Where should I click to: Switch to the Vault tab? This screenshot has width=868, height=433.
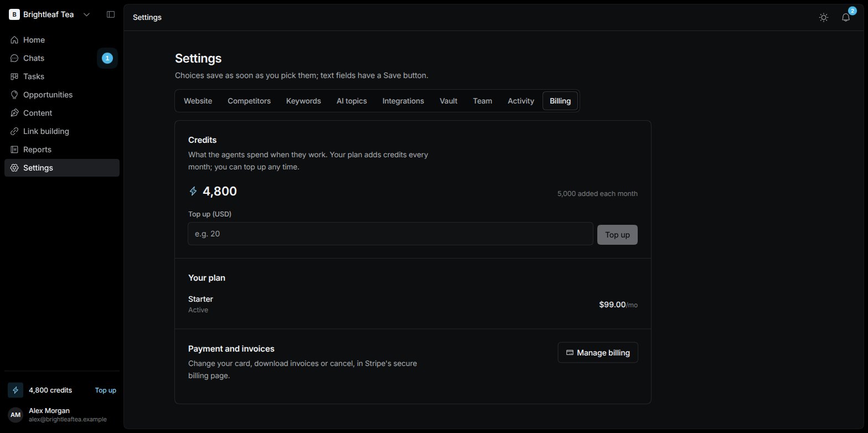tap(448, 101)
